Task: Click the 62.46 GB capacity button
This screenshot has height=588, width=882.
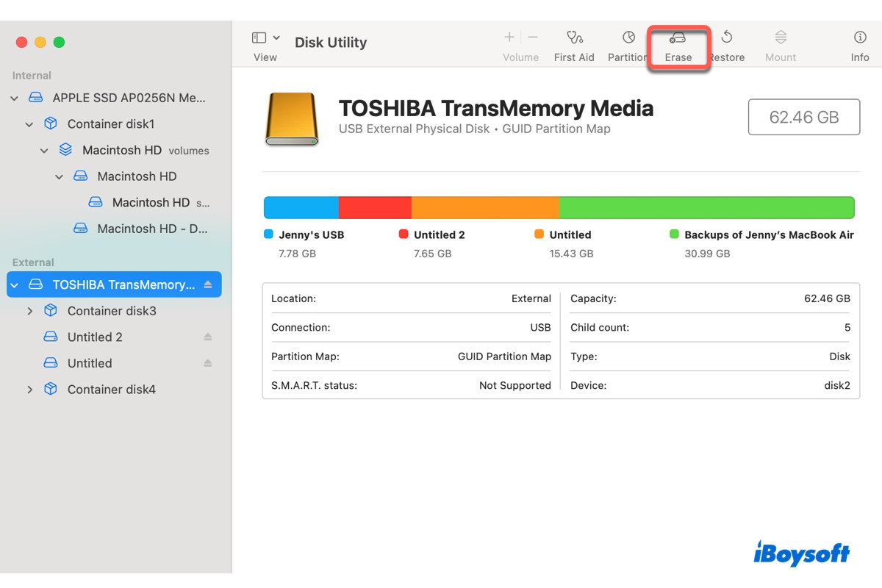Action: (804, 117)
